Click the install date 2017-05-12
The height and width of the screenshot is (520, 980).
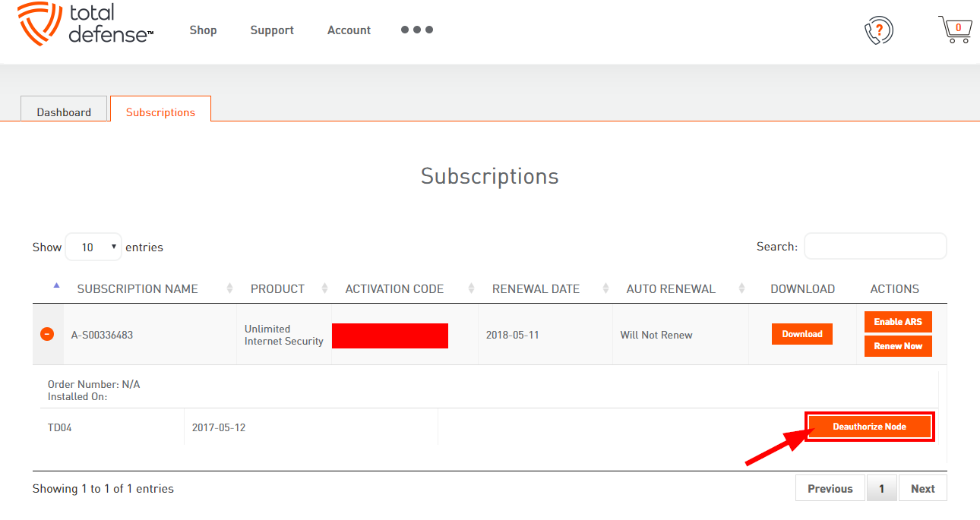(219, 427)
